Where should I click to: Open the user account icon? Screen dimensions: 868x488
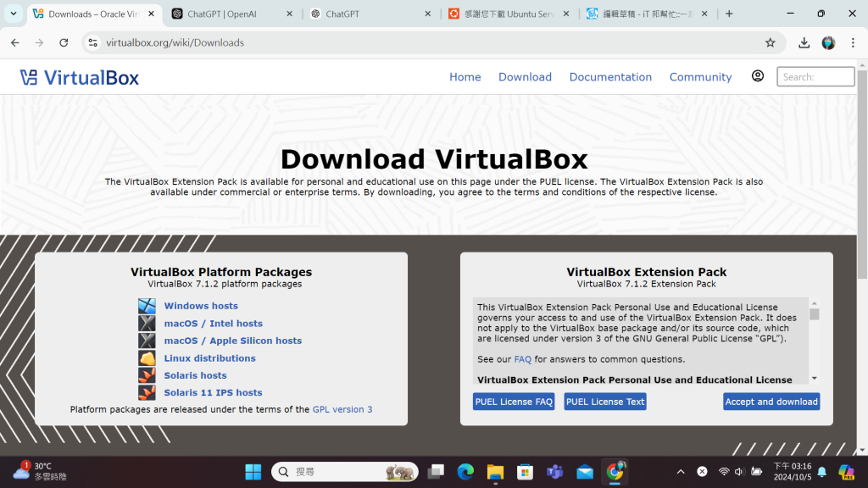tap(757, 76)
